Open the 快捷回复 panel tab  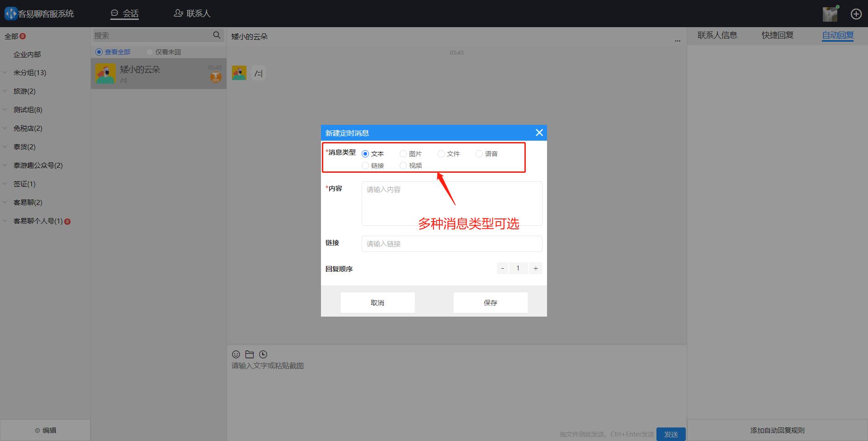click(x=777, y=35)
